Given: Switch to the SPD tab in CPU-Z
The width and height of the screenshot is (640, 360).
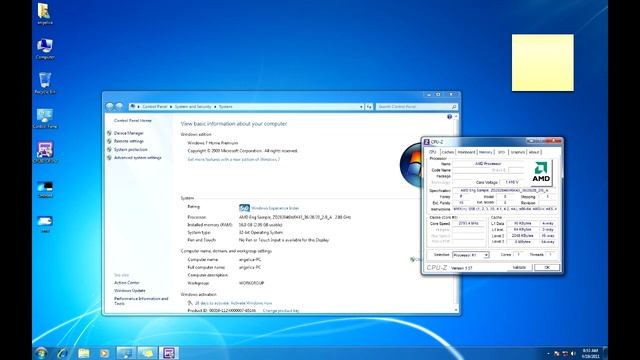Looking at the screenshot, I should click(x=501, y=152).
